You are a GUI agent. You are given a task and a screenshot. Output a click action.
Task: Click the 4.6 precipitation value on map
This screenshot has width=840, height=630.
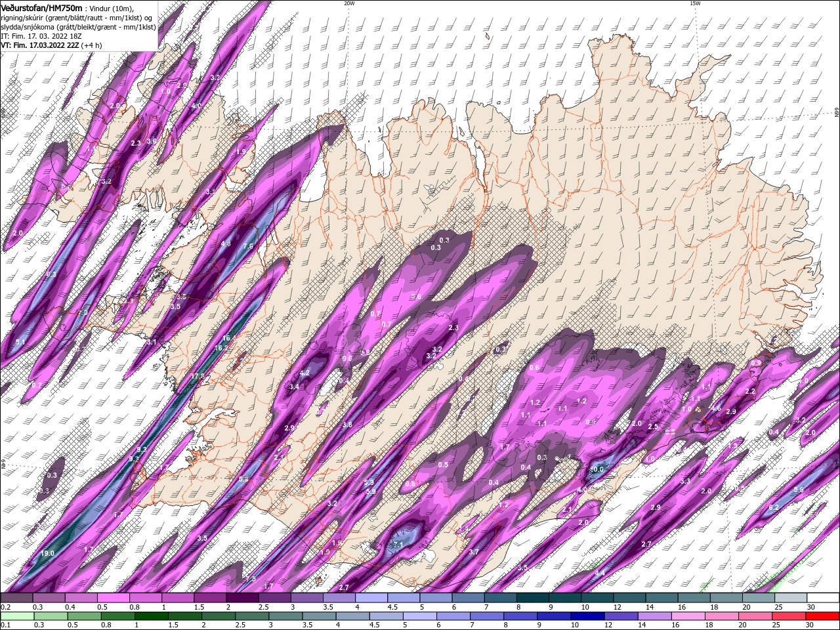(716, 409)
